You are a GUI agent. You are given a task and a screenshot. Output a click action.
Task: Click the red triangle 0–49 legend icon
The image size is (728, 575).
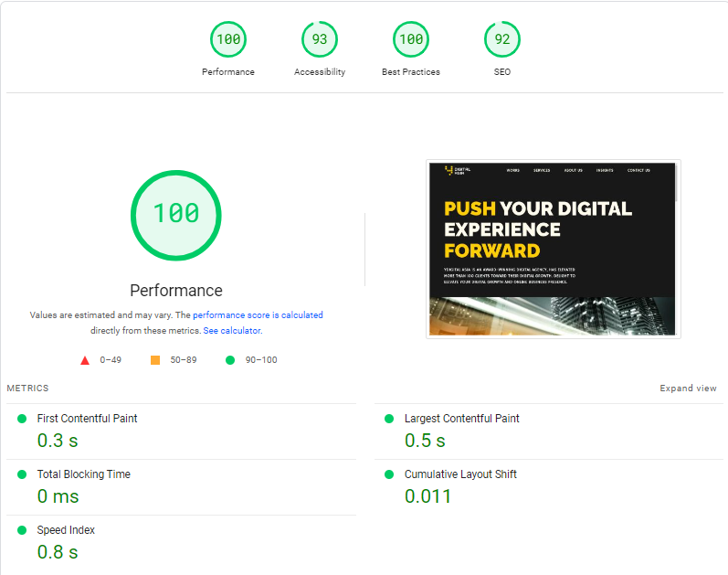(x=85, y=360)
